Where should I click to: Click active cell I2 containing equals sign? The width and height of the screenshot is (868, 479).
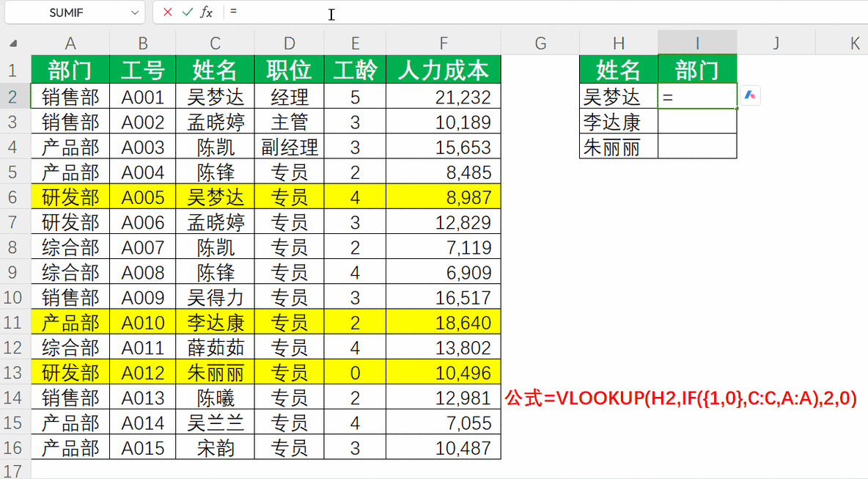click(697, 97)
